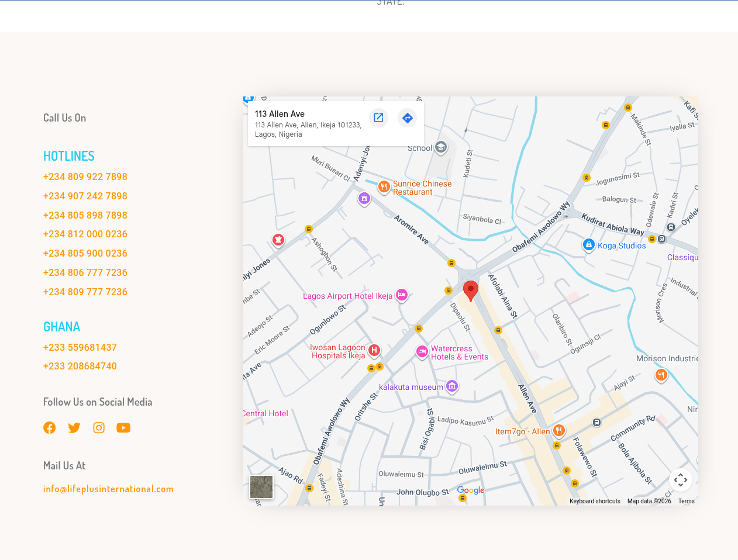Click the 113 Allen Ave title text
This screenshot has height=560, width=738.
280,114
